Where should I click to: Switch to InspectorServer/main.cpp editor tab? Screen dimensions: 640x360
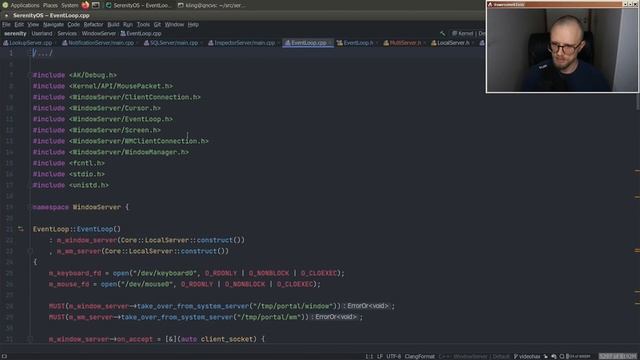(x=241, y=43)
